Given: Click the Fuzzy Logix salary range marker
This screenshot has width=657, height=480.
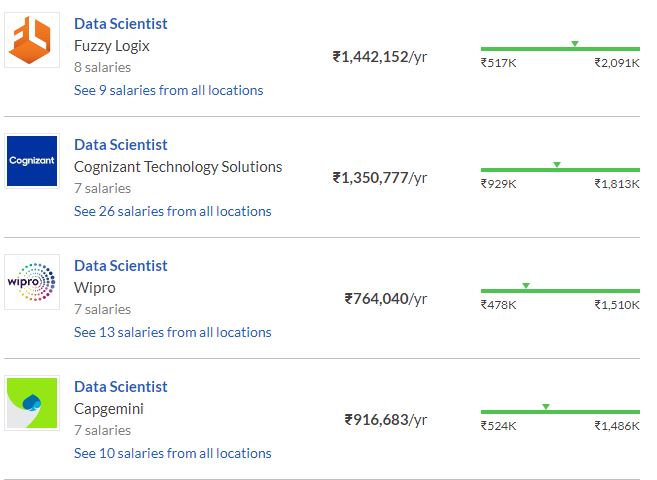Looking at the screenshot, I should 575,44.
